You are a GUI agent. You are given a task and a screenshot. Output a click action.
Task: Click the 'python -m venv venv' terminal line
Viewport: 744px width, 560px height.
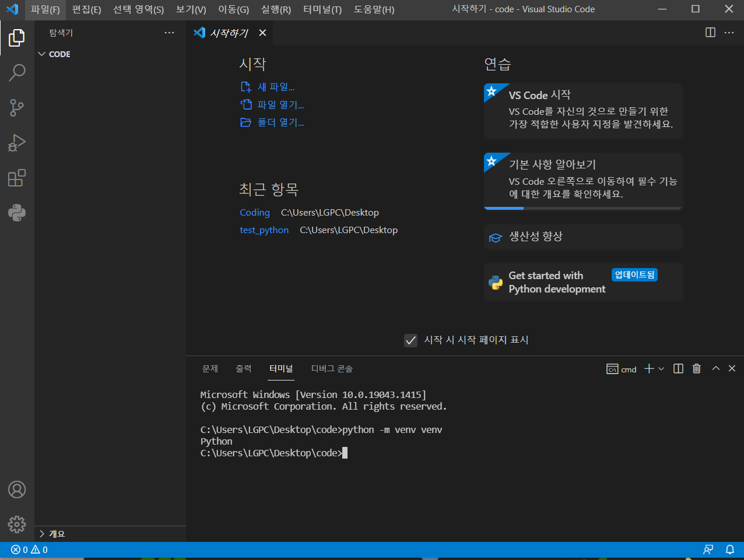[321, 429]
